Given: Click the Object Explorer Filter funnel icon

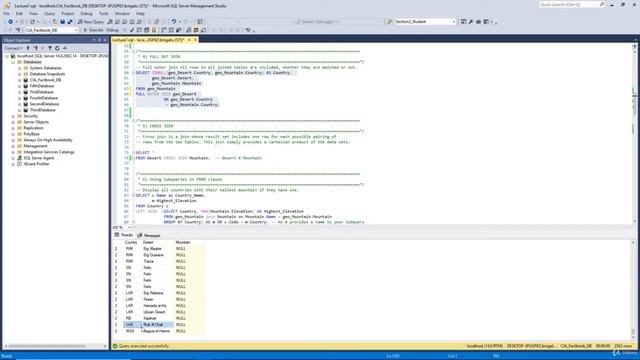Looking at the screenshot, I should (x=50, y=48).
